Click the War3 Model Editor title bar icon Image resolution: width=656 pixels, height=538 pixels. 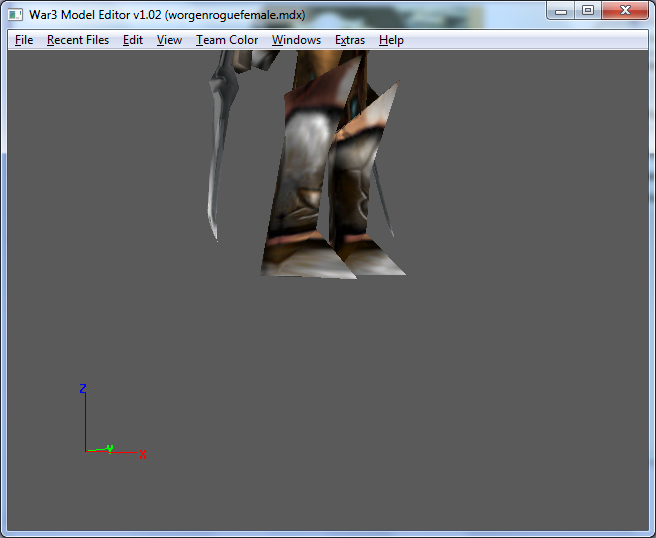[x=15, y=15]
